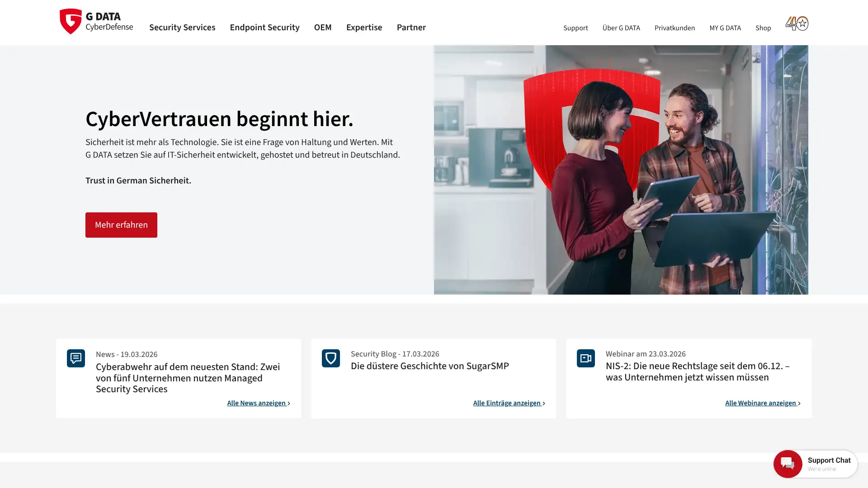Click the Mehr erfahren button

click(121, 225)
